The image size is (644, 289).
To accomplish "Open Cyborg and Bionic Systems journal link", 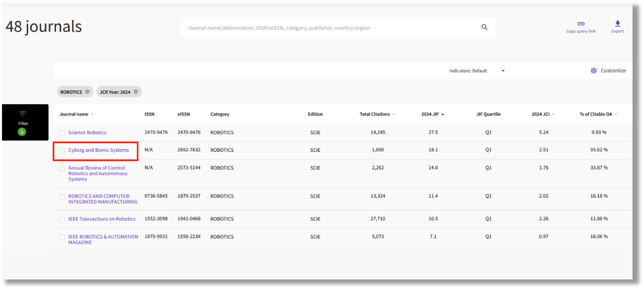I will point(99,150).
